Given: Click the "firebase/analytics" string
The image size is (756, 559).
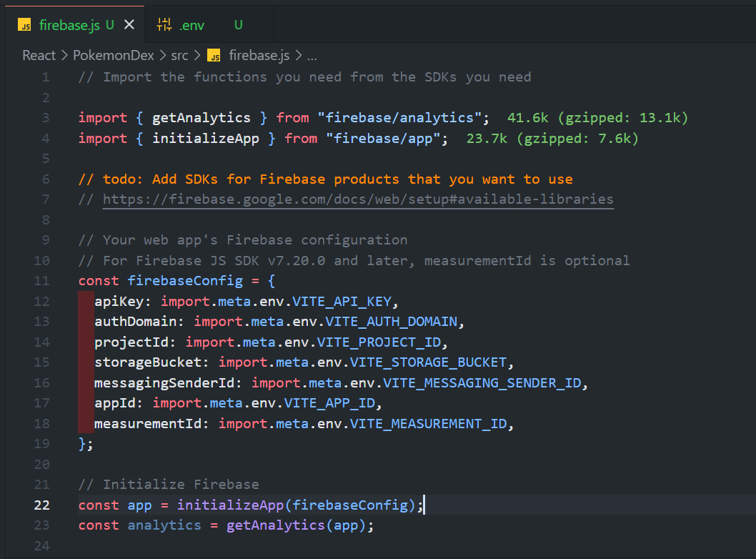Looking at the screenshot, I should [399, 118].
